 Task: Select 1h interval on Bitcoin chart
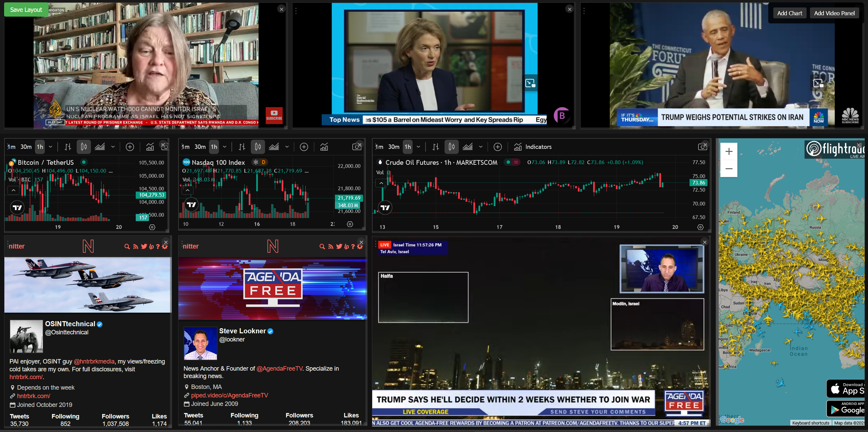point(40,147)
